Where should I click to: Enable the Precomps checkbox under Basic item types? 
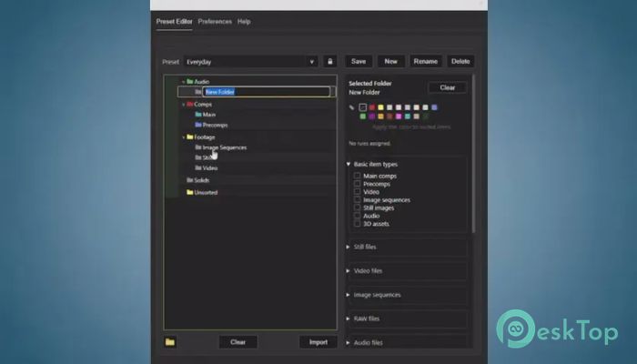point(357,184)
